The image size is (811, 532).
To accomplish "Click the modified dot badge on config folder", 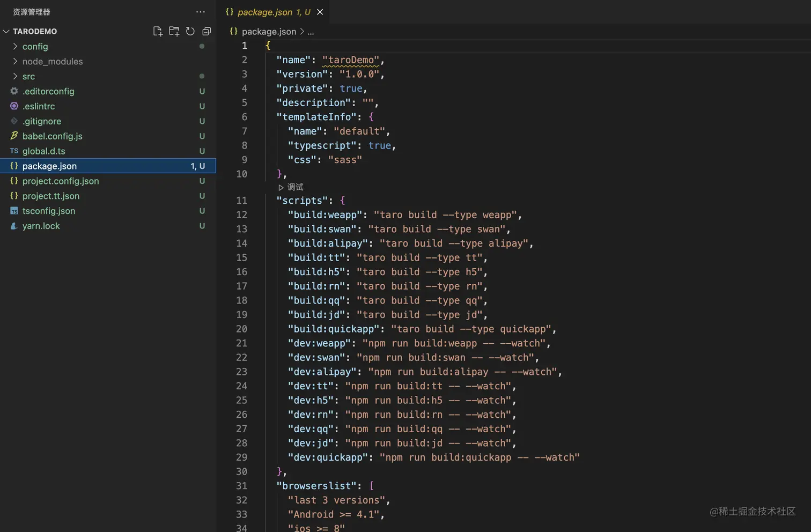I will point(202,46).
